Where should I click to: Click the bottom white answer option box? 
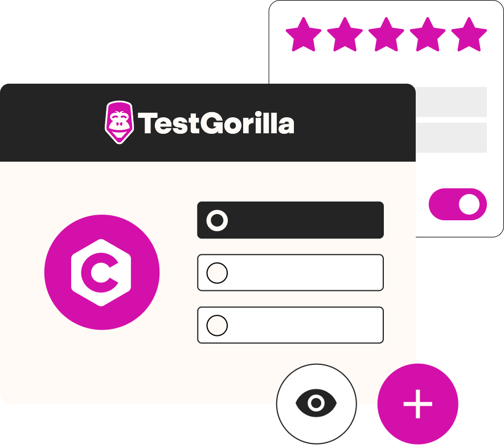[x=290, y=325]
